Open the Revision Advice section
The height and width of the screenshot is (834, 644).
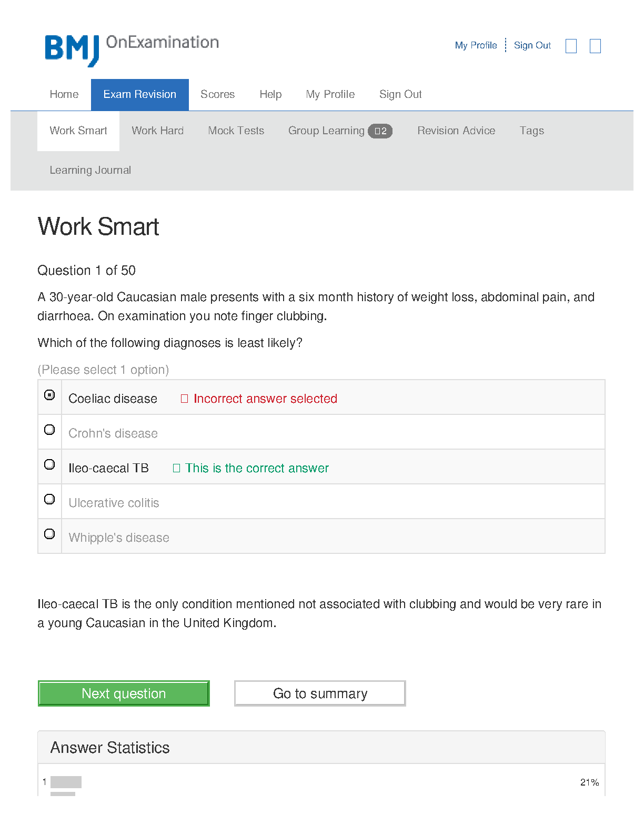[x=456, y=131]
